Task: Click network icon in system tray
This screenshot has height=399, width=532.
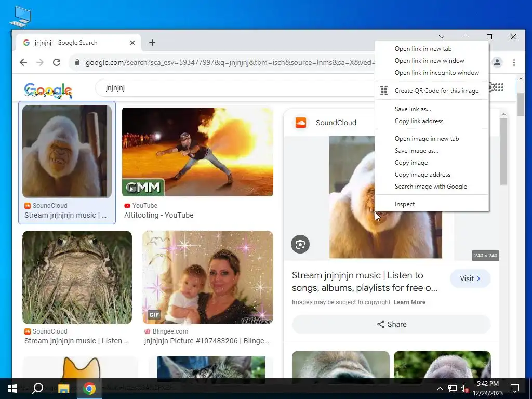Action: [453, 389]
